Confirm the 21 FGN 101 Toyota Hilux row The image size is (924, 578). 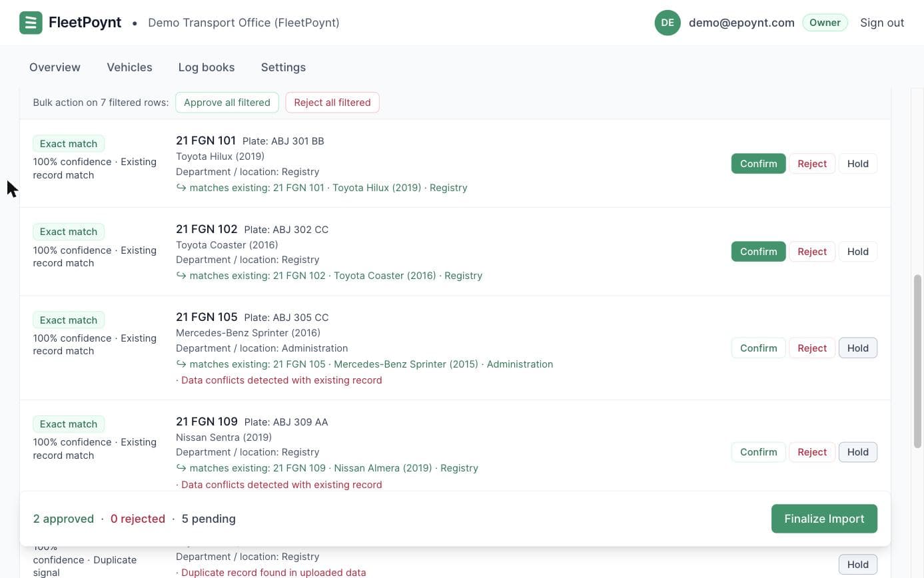tap(758, 164)
